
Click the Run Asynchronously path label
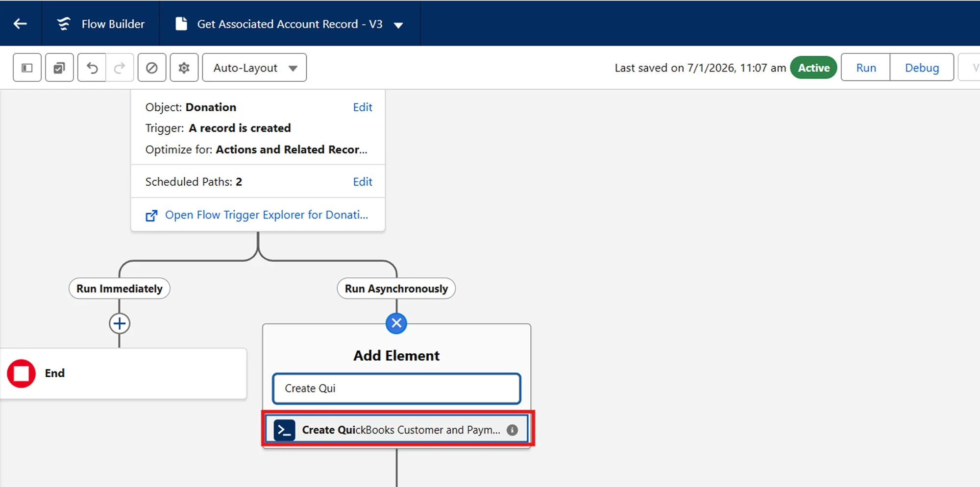[x=395, y=288]
